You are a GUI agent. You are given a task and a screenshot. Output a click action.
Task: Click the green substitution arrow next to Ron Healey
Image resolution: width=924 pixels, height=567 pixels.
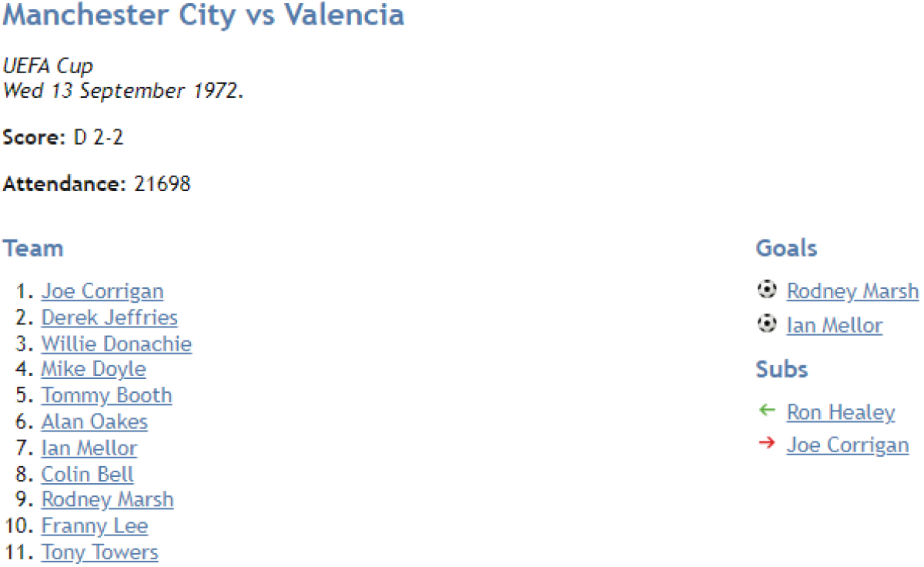(x=767, y=411)
